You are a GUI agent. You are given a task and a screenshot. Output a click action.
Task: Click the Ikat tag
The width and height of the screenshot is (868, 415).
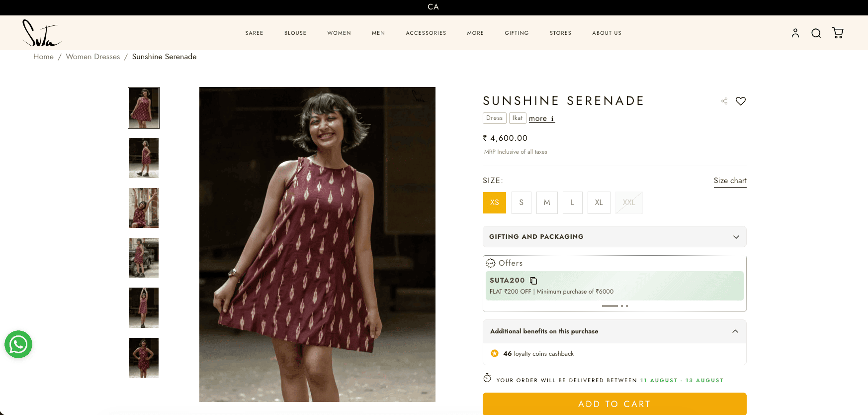[x=518, y=118]
